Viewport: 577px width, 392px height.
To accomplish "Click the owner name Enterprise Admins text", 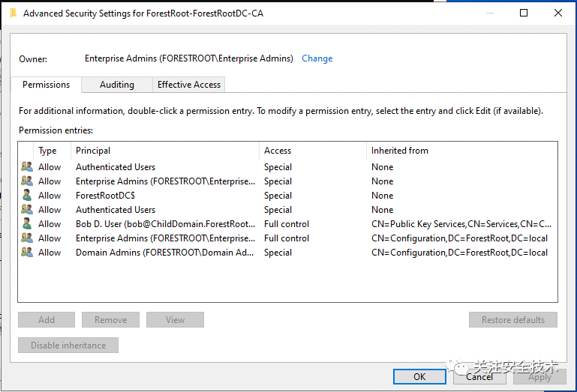I will (x=189, y=58).
